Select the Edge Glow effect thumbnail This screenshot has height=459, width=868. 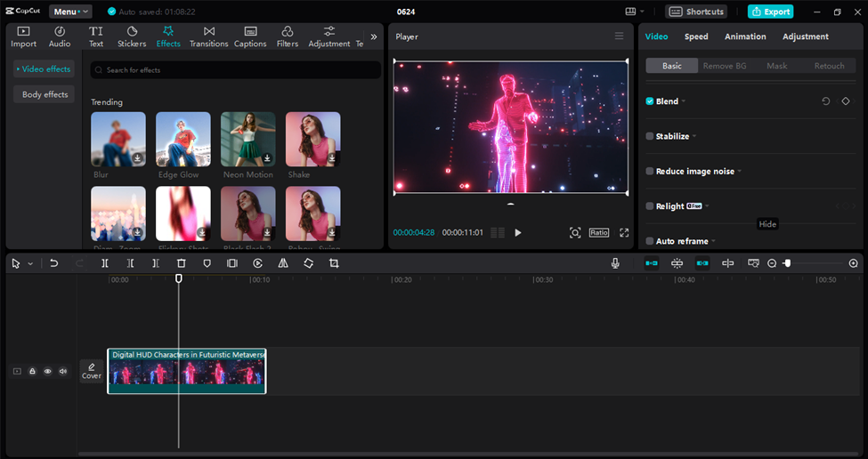click(183, 140)
